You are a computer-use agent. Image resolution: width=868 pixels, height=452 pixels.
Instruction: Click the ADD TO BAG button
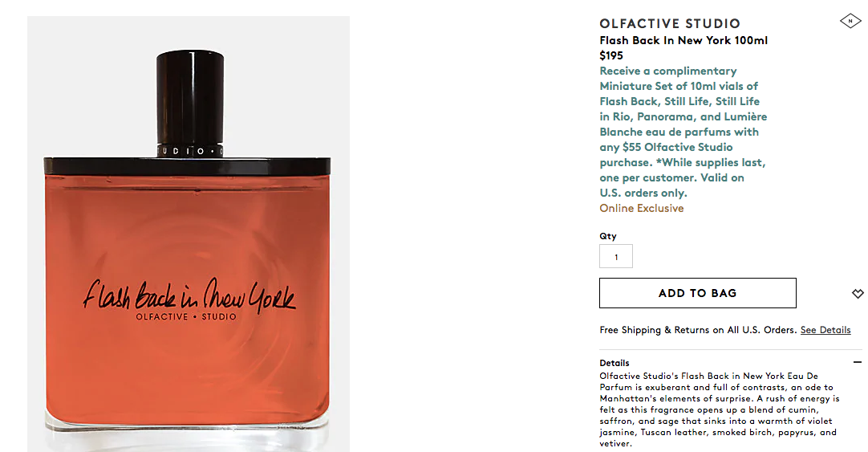pos(697,293)
